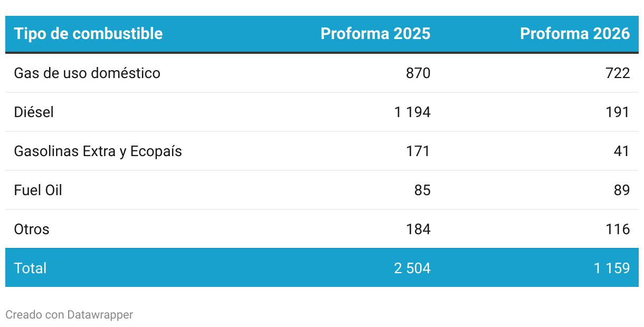Click the Total row label

tap(30, 268)
